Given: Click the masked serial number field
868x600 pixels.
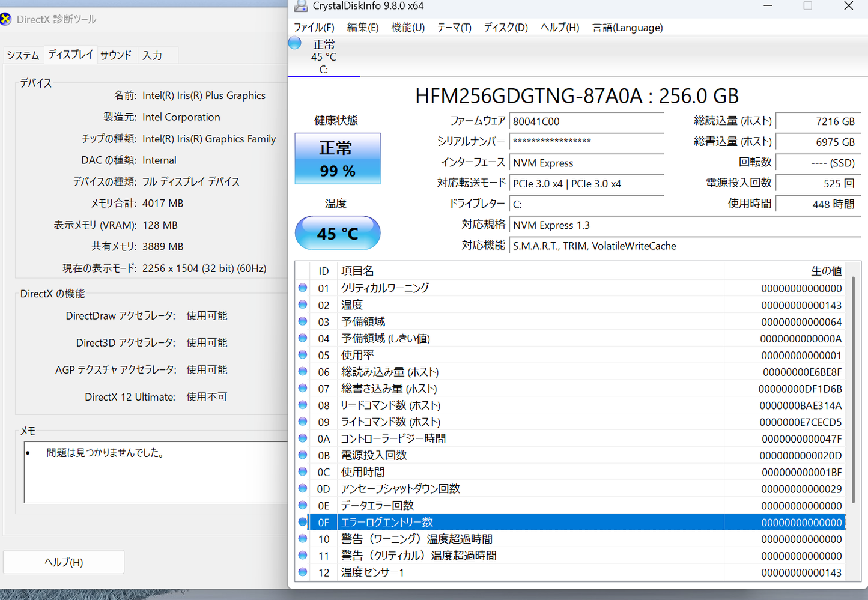Looking at the screenshot, I should (586, 142).
